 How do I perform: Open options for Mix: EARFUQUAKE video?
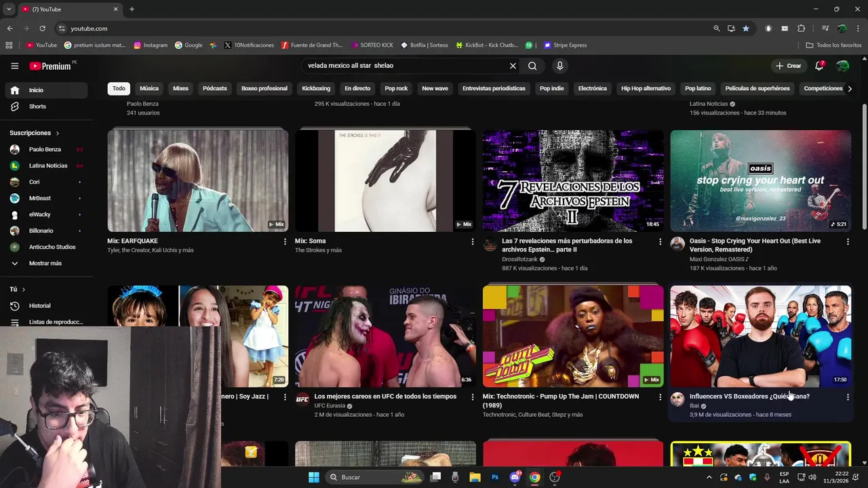coord(285,241)
